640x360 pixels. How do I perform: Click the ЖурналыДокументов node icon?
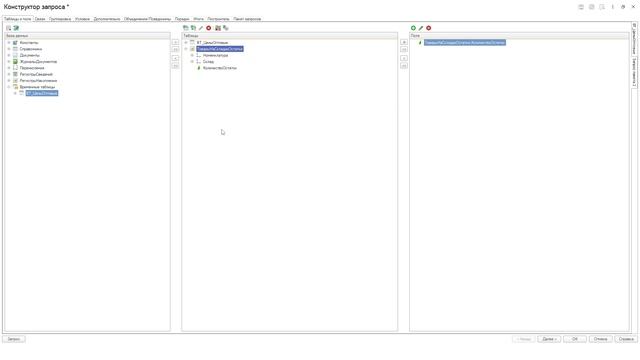(16, 62)
